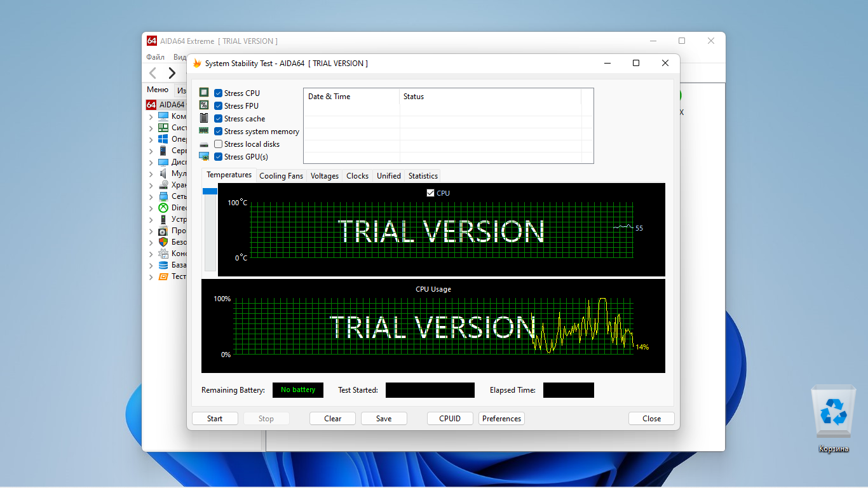Click the blue vertical slider beside the temperature graph
Image resolution: width=868 pixels, height=488 pixels.
[x=210, y=191]
